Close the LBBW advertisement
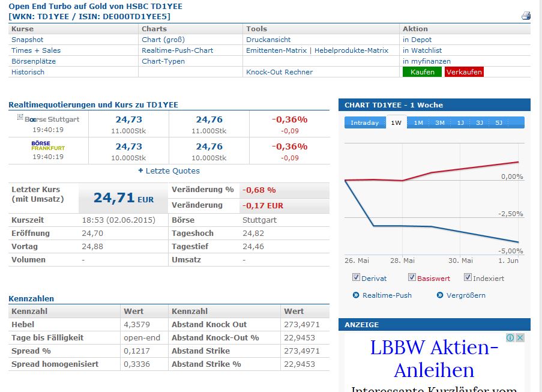The height and width of the screenshot is (392, 542). 520,338
